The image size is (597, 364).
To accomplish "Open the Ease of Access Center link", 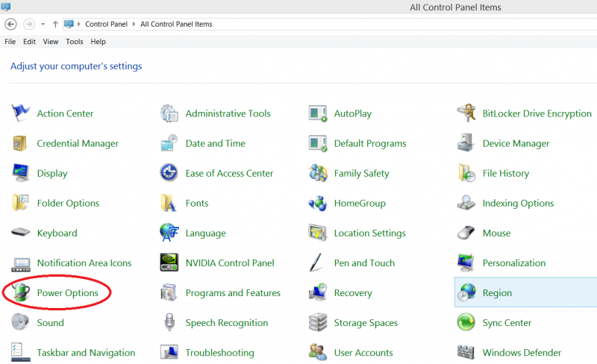I will tap(229, 173).
